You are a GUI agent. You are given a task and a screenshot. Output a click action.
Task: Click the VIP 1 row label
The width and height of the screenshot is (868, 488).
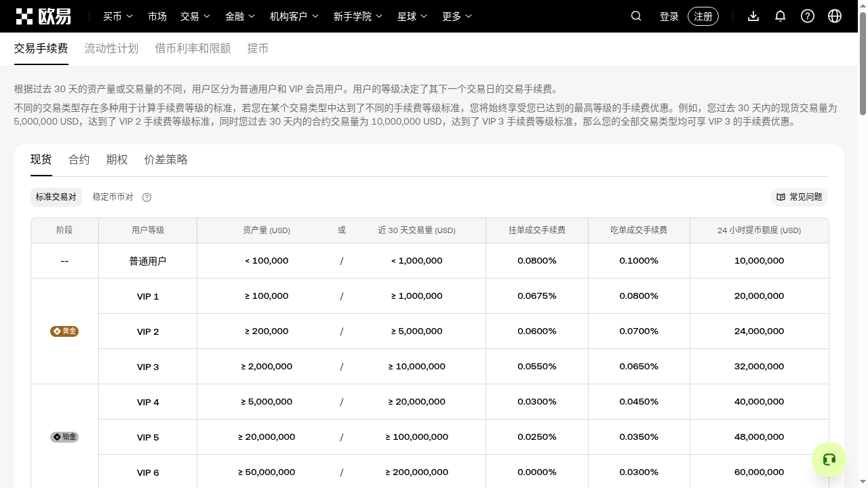pos(148,296)
